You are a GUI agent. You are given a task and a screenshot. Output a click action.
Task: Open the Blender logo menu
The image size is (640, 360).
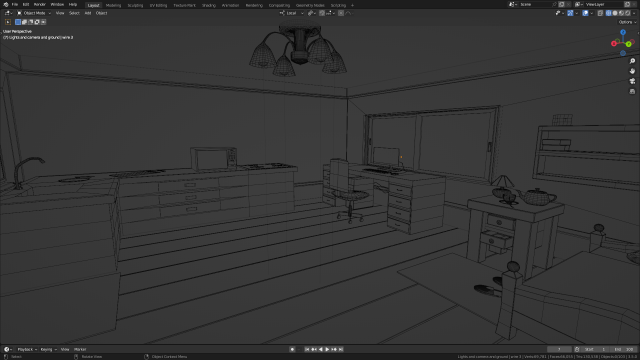6,4
